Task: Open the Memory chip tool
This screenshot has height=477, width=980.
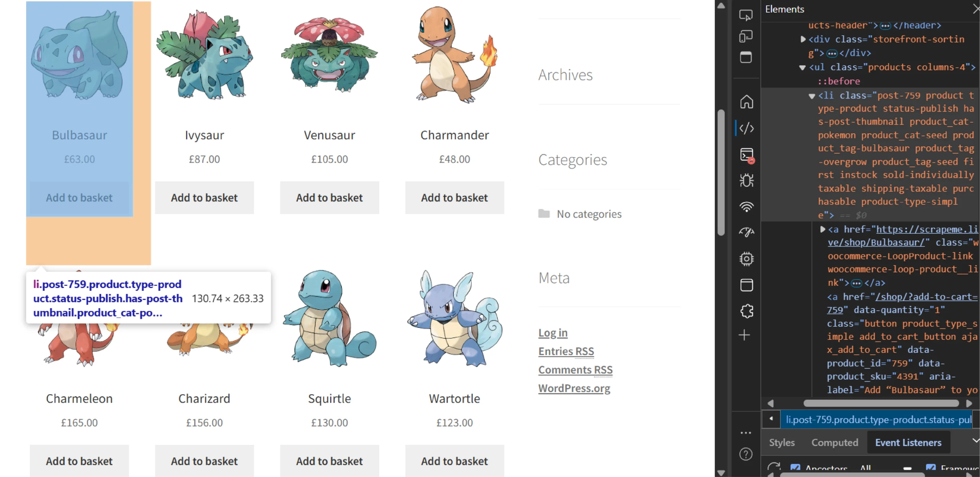Action: click(x=746, y=259)
